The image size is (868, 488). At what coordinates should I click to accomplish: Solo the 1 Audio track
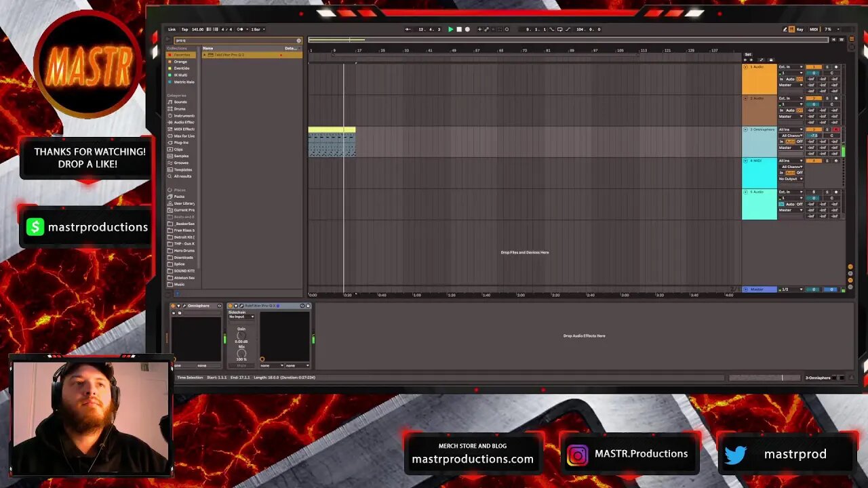(827, 67)
